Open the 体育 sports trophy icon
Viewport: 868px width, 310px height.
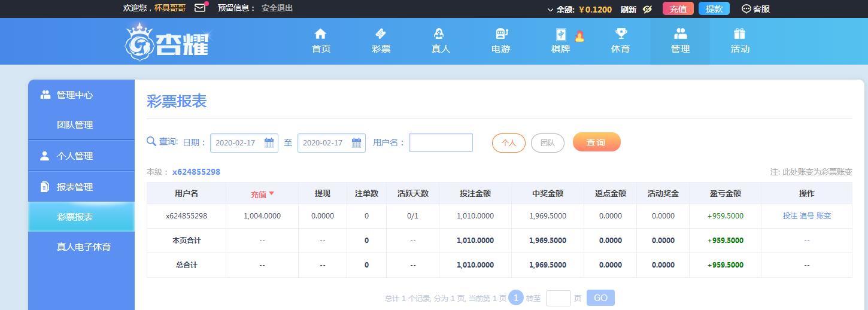pyautogui.click(x=621, y=34)
